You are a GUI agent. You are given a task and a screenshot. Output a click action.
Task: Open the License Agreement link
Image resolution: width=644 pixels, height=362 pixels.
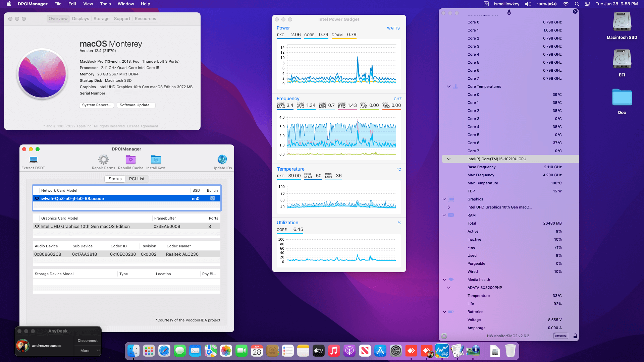click(143, 126)
